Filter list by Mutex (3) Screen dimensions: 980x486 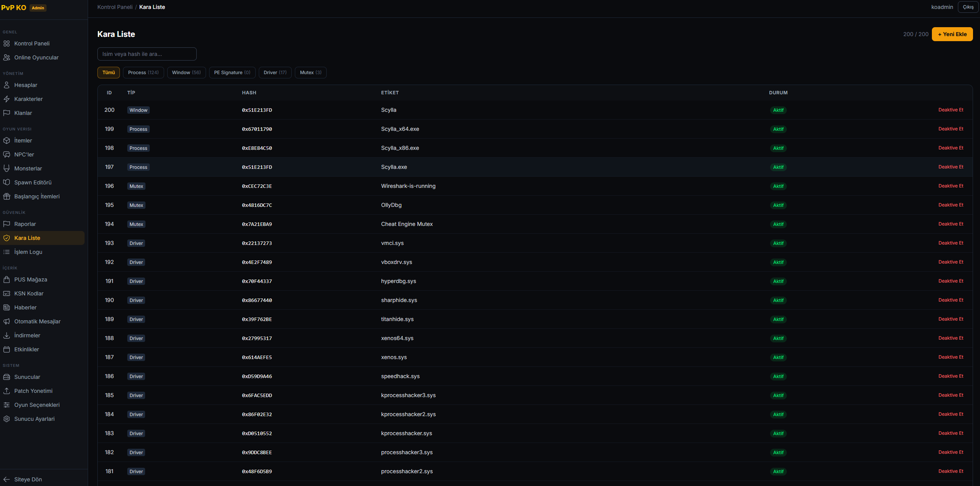point(311,73)
